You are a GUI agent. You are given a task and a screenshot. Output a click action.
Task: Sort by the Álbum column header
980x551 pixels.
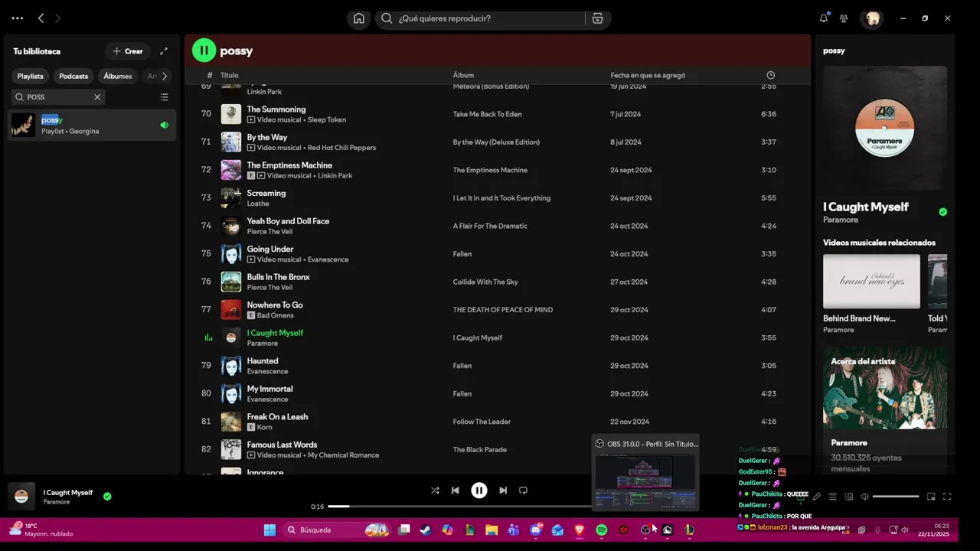click(x=463, y=75)
